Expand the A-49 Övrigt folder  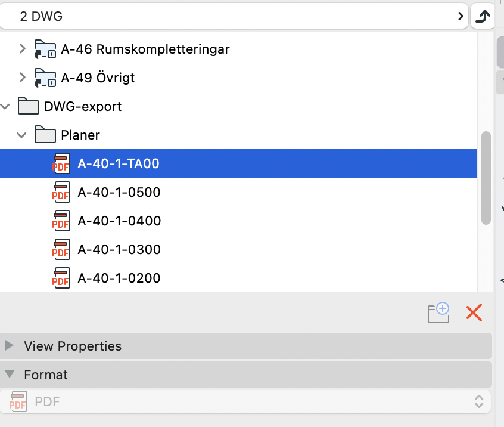point(23,78)
